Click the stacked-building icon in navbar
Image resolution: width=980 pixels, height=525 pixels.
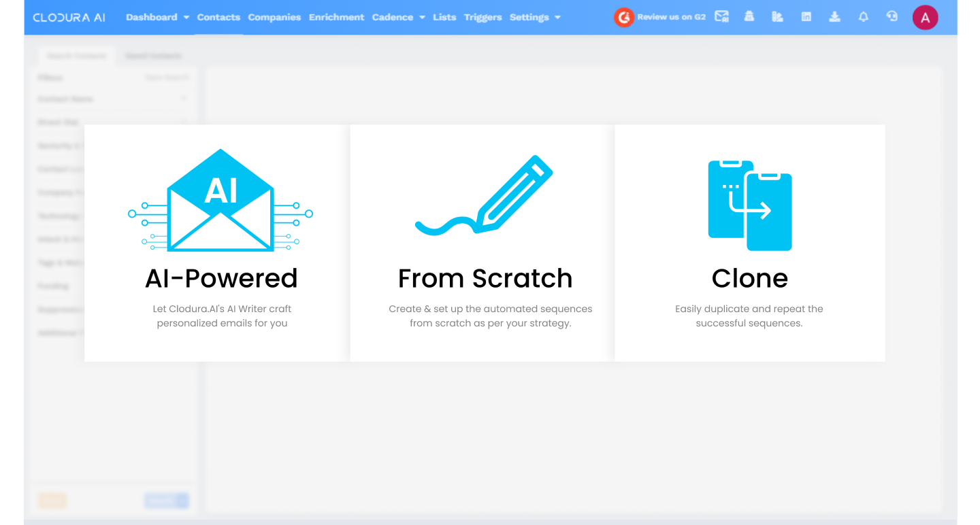tap(749, 16)
